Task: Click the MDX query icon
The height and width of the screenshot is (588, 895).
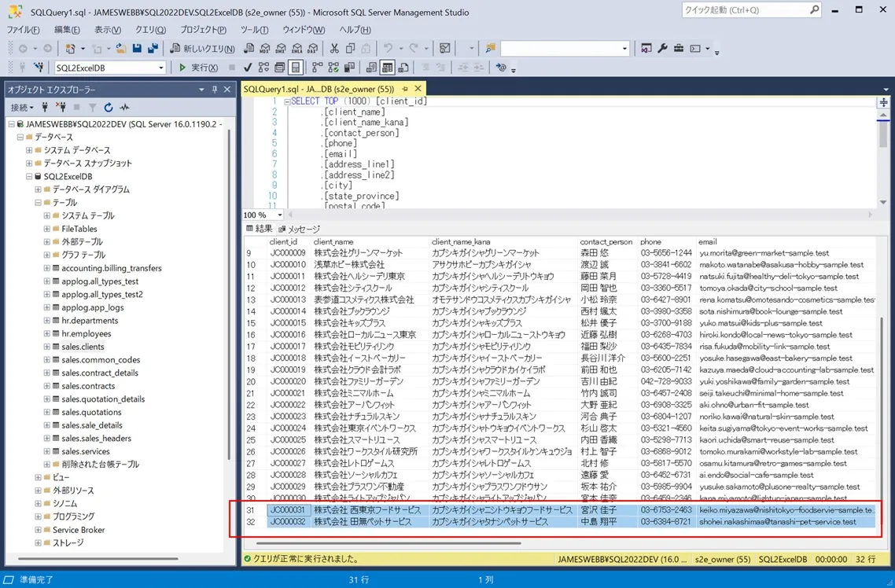Action: tap(265, 49)
